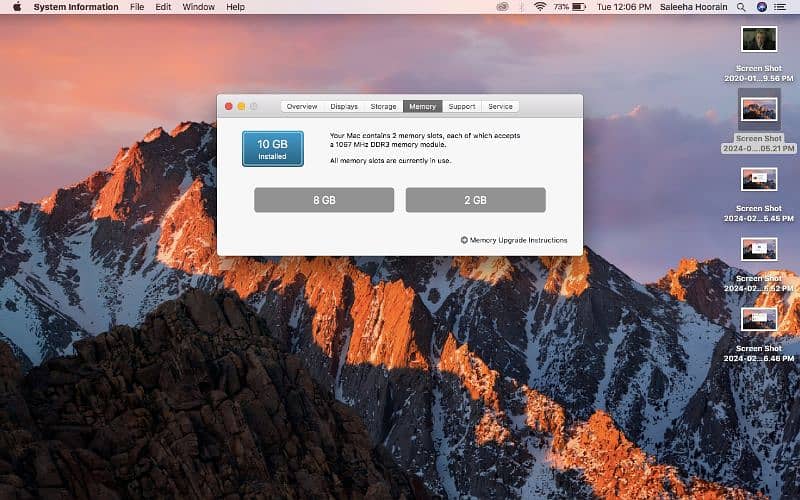Screen dimensions: 800x500
Task: Open the Help menu
Action: tap(235, 7)
